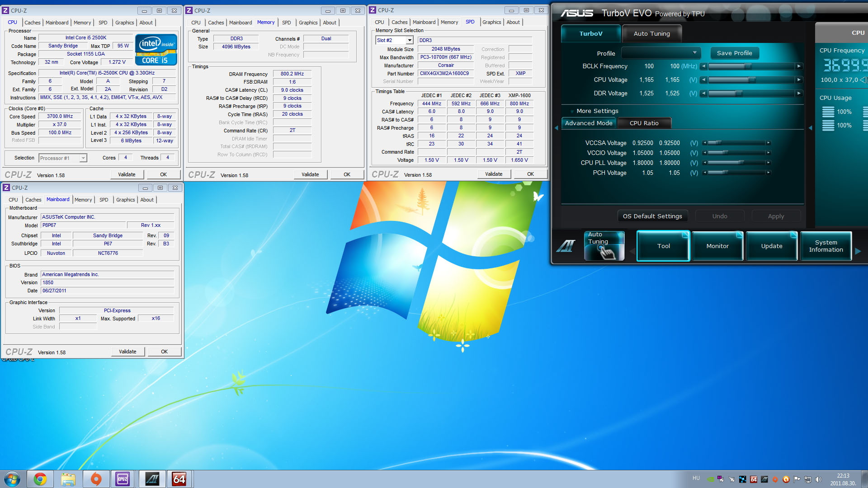Click the BCLK Frequency right arrow
The image size is (868, 488).
(799, 66)
